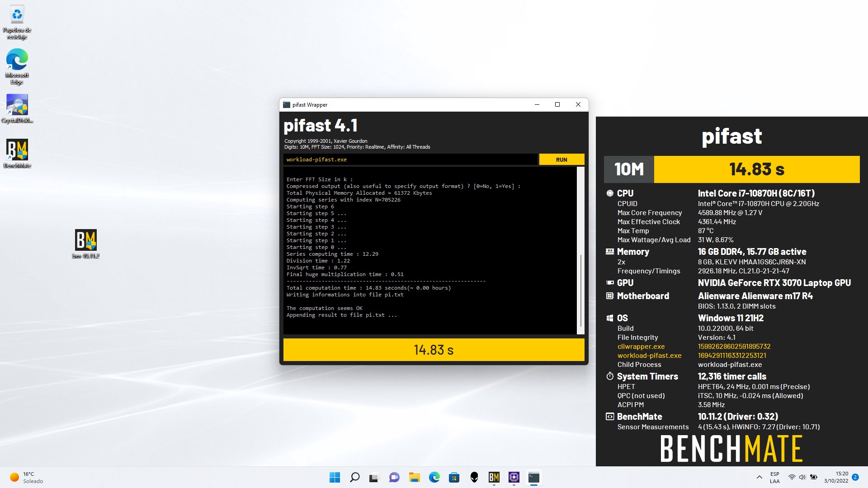Open the weather widget showing 16°C Soleado
Screen dimensions: 868x488
[x=27, y=477]
